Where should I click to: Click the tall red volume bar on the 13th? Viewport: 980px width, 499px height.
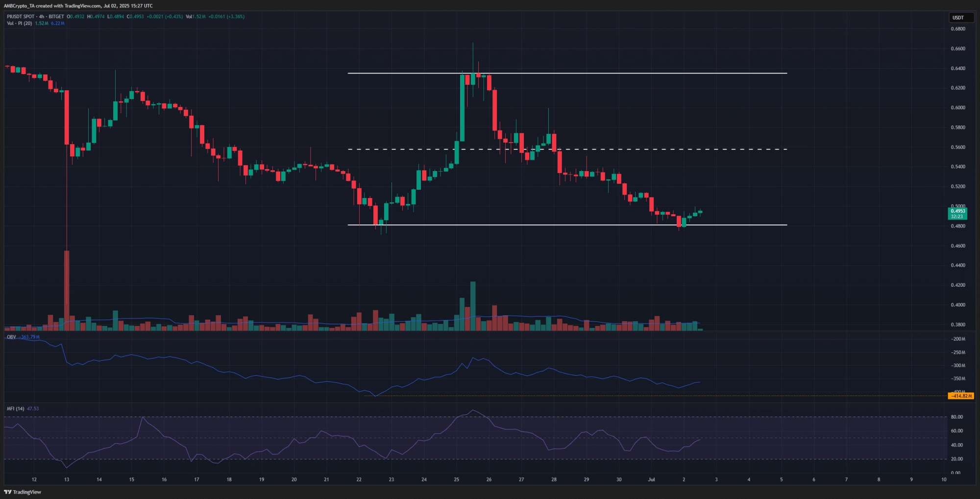67,291
